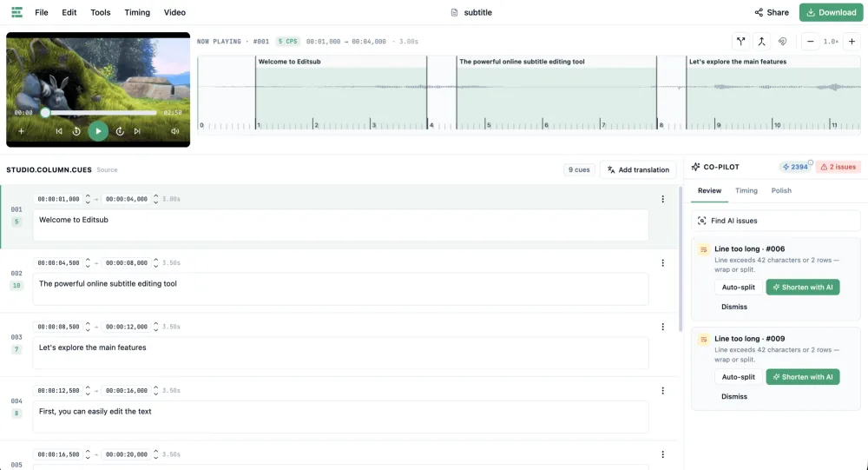Click the subtitle project title
Screen dimensions: 868x470
tap(477, 12)
